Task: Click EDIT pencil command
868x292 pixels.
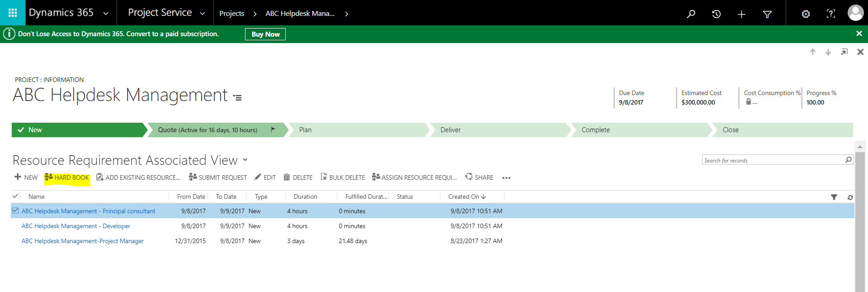Action: coord(265,177)
